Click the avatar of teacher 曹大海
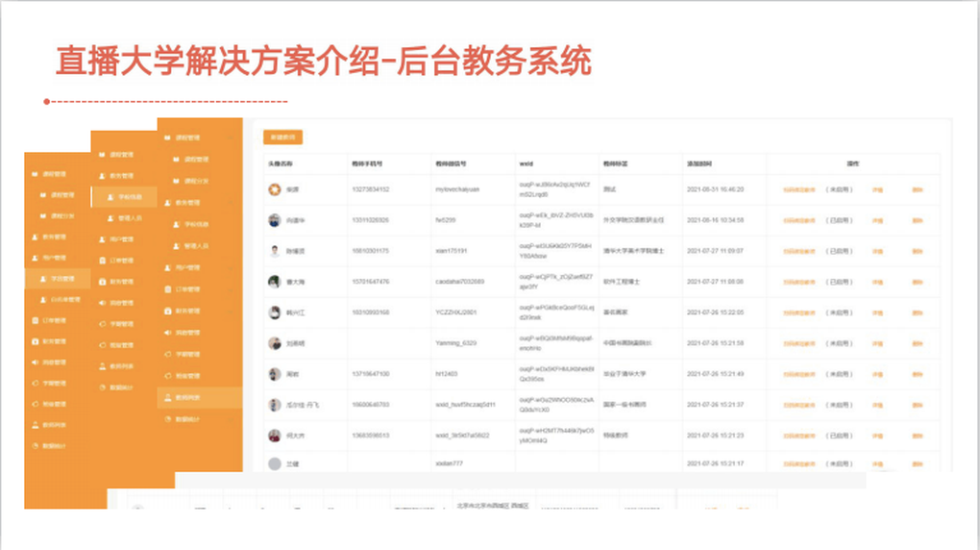 [274, 282]
